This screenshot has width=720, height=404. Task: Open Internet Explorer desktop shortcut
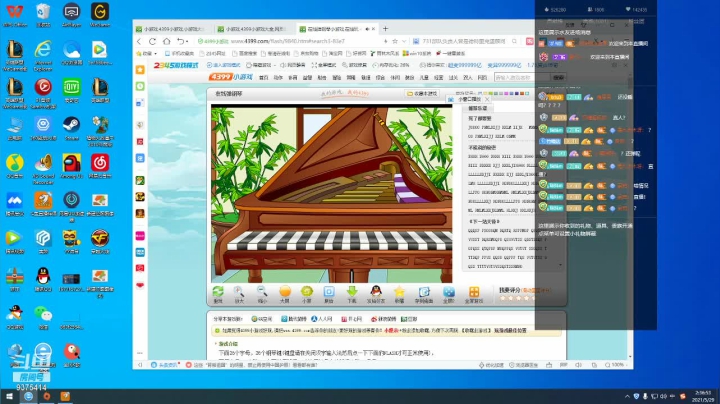click(43, 49)
